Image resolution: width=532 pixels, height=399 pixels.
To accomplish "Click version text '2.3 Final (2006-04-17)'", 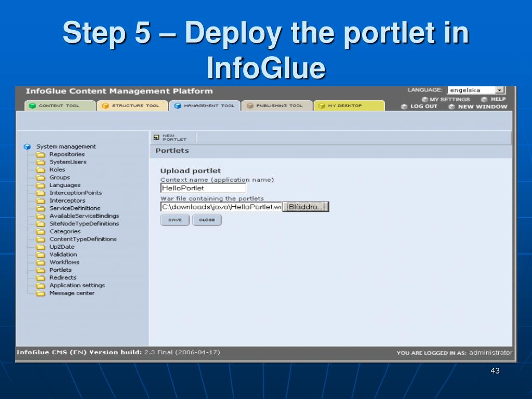I will click(x=182, y=352).
